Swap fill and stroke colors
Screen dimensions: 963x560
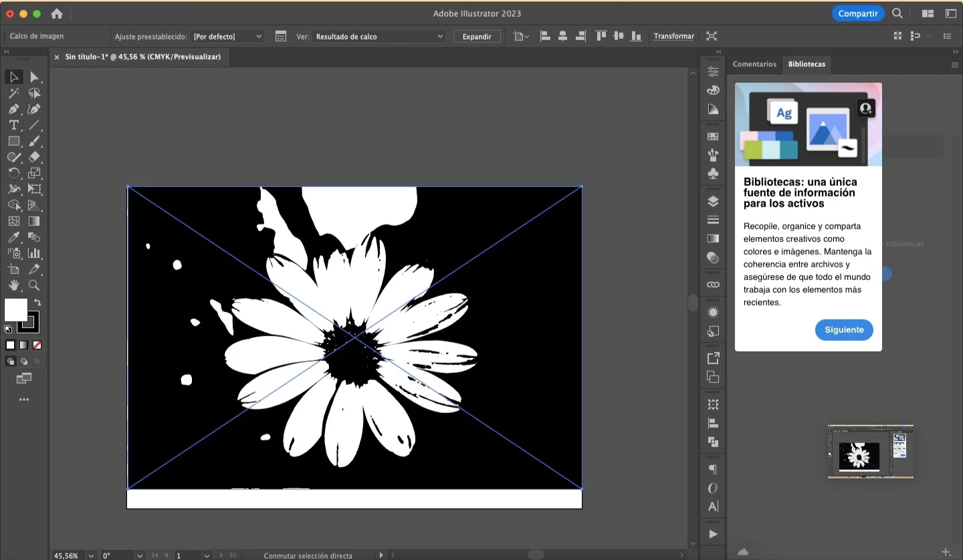(x=38, y=303)
